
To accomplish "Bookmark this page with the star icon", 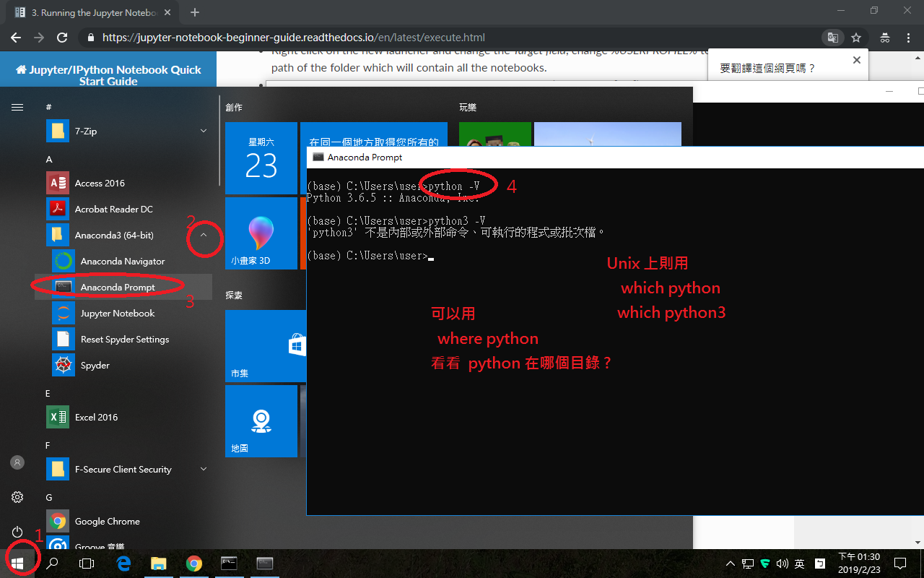I will pos(856,38).
